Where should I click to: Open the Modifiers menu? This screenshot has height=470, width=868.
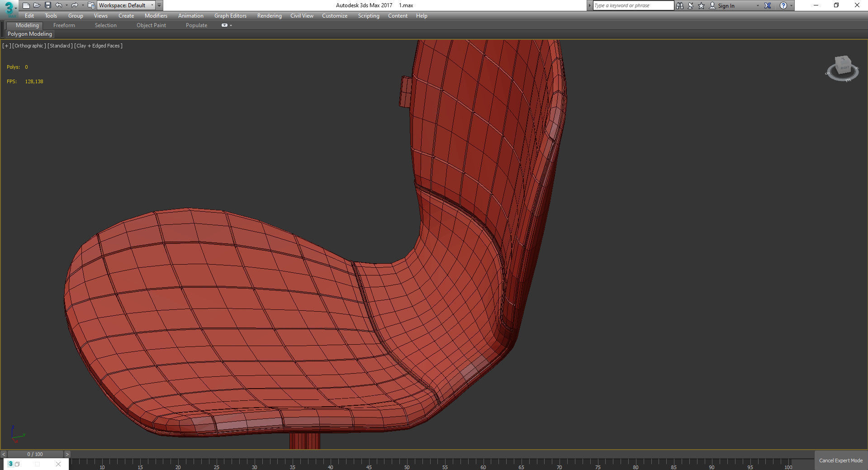point(156,16)
